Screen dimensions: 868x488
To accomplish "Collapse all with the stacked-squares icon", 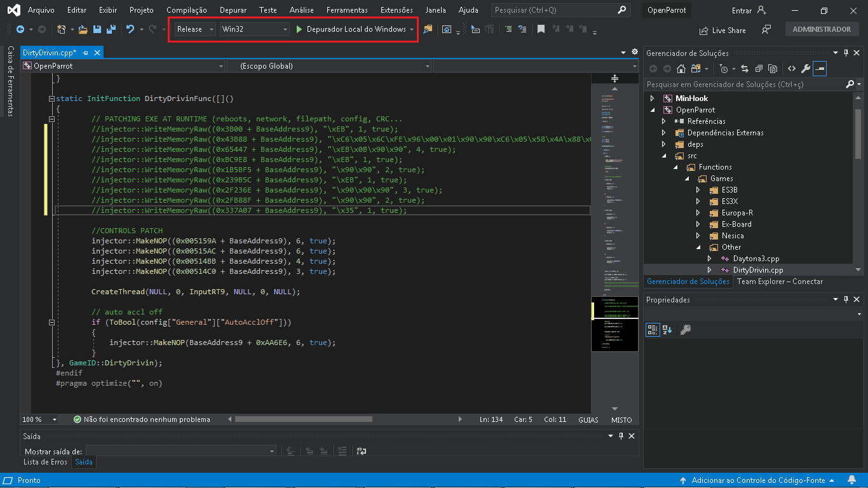I will (759, 69).
